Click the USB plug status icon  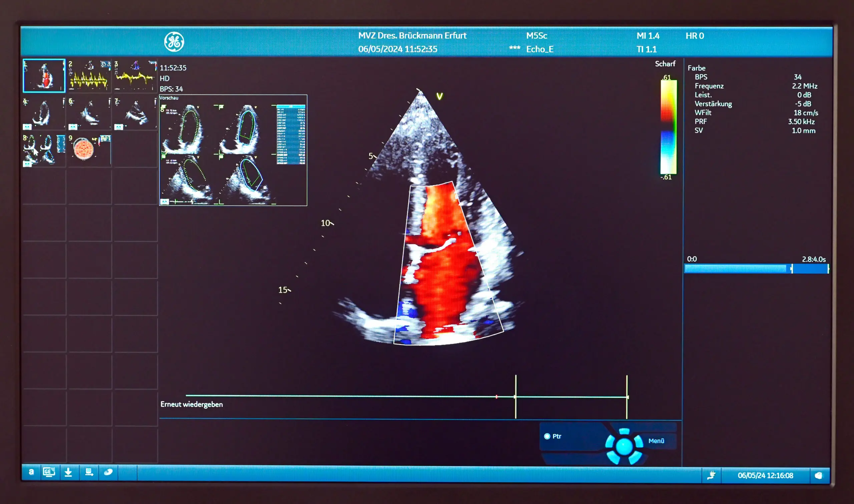point(711,475)
